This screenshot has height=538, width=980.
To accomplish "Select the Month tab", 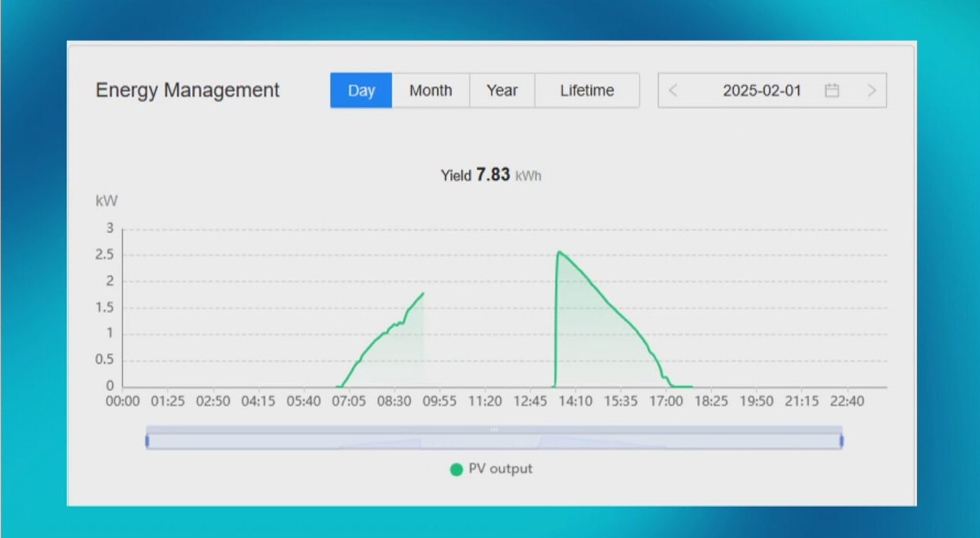I will coord(430,90).
